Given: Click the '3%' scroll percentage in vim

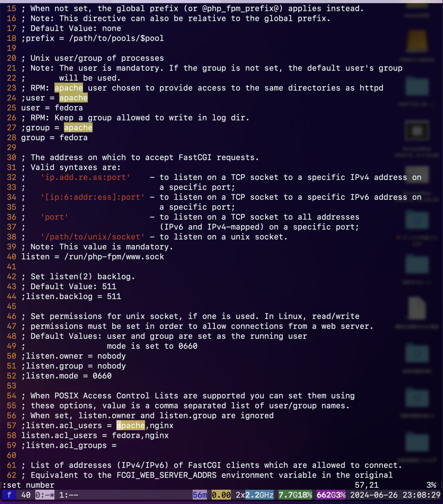Looking at the screenshot, I should click(x=431, y=485).
